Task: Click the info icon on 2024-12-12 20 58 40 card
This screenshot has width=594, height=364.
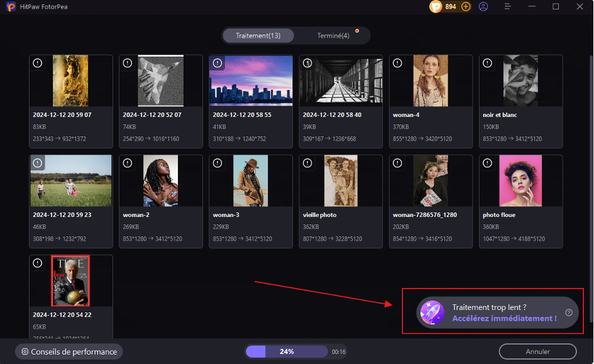Action: [307, 63]
